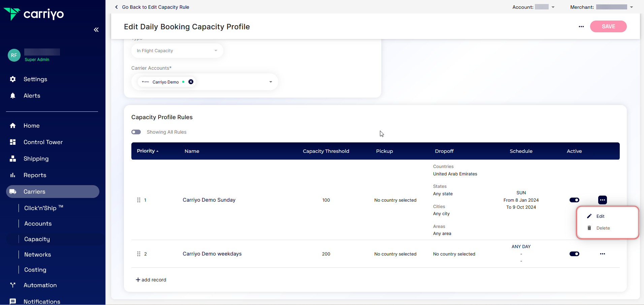
Task: Remove the Carriyo Demo carrier account chip
Action: 191,81
